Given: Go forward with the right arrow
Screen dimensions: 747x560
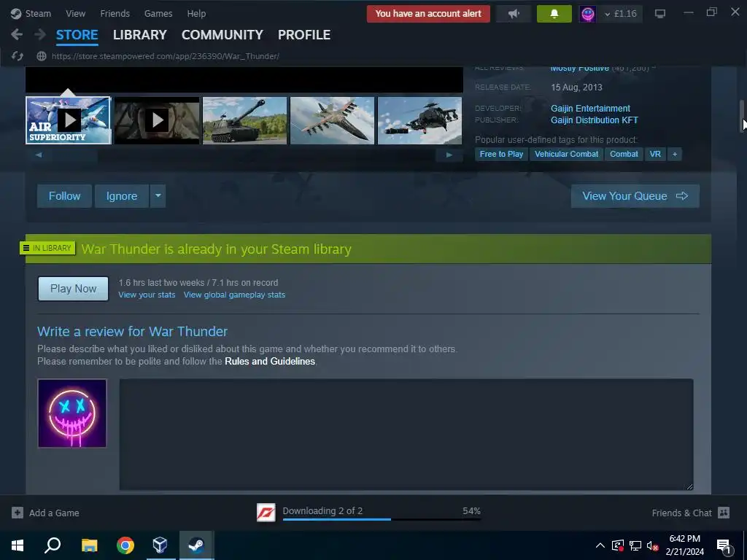Looking at the screenshot, I should [40, 34].
